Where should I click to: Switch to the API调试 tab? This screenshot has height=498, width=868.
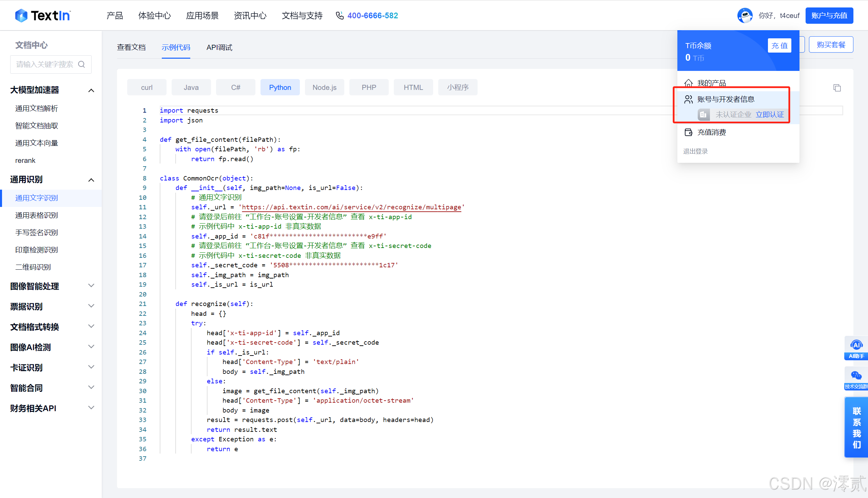click(219, 47)
